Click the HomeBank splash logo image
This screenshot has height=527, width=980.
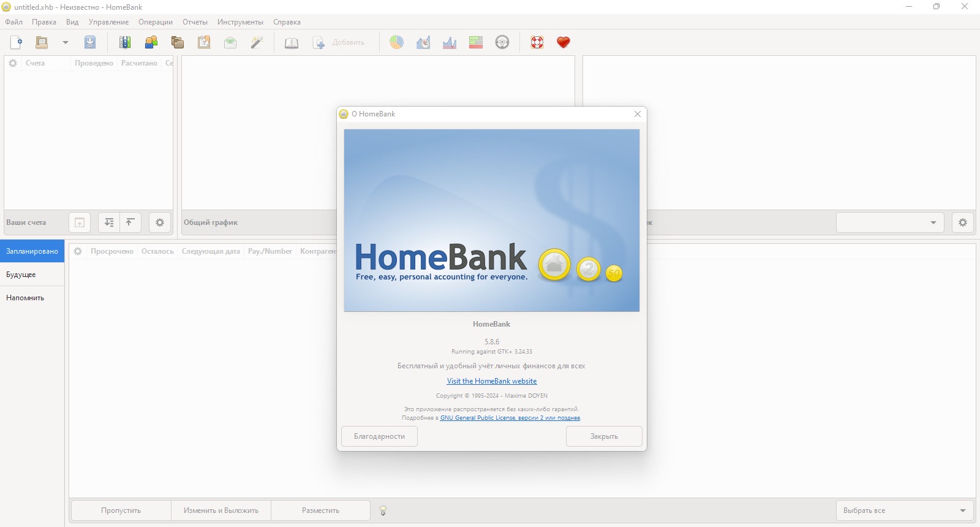click(x=492, y=220)
